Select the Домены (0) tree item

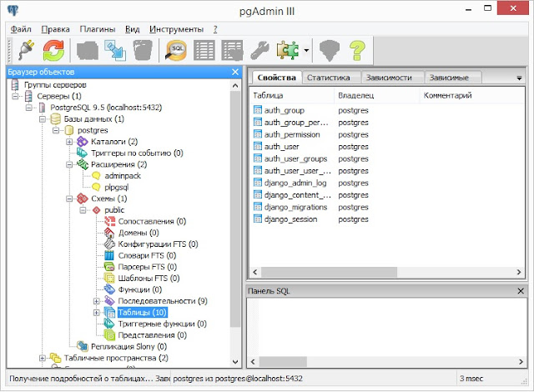(x=139, y=233)
